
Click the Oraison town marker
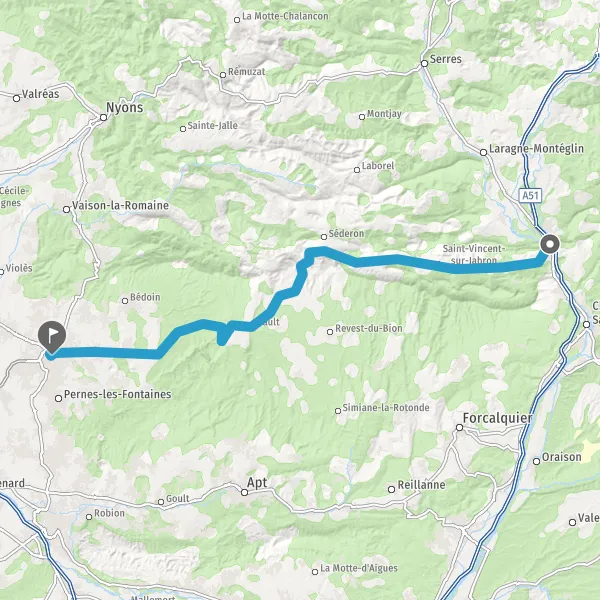click(536, 461)
